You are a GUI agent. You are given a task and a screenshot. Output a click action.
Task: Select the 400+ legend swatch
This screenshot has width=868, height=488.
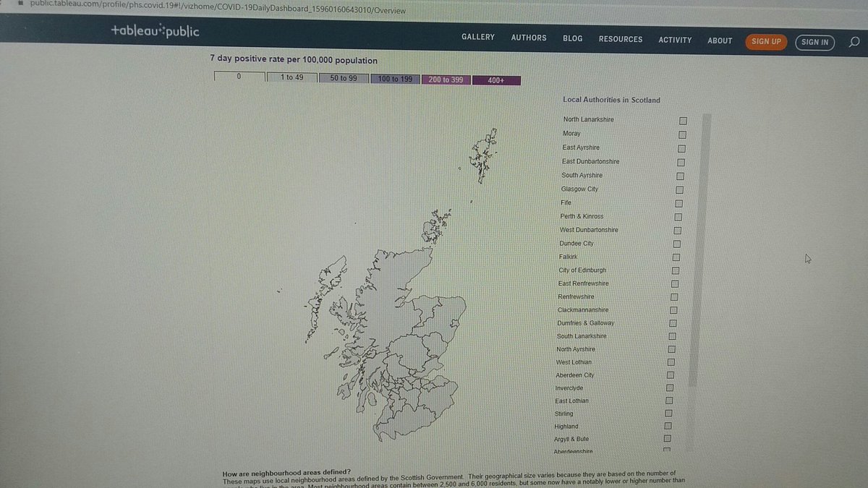pos(496,80)
